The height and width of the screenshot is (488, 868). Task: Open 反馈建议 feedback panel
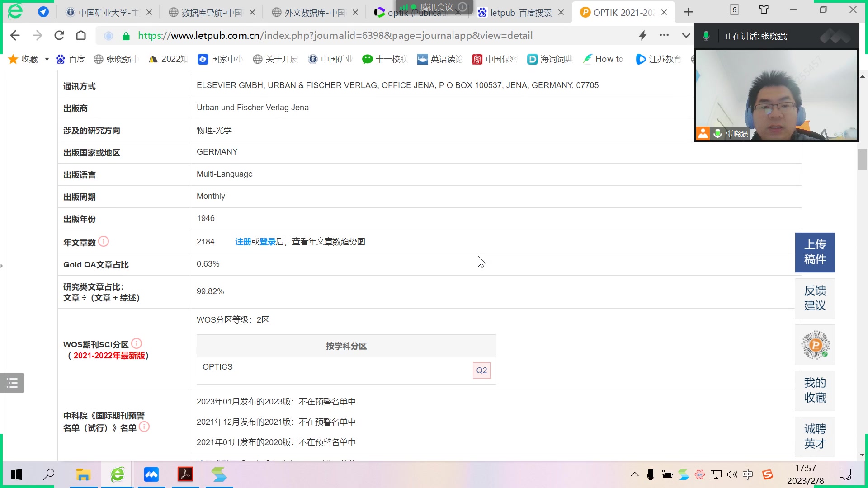click(815, 298)
